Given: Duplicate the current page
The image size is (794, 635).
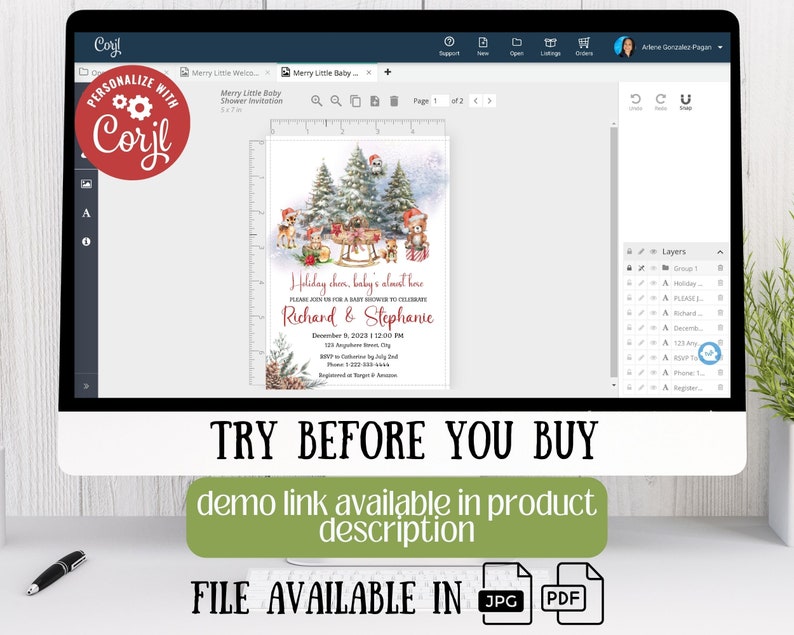Looking at the screenshot, I should [x=355, y=101].
